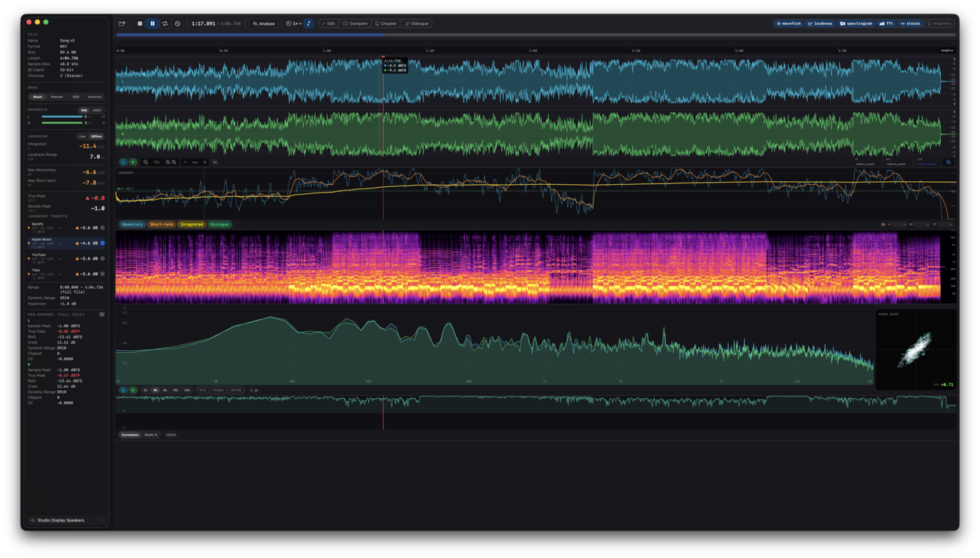Toggle FFT L channel button

tap(124, 390)
